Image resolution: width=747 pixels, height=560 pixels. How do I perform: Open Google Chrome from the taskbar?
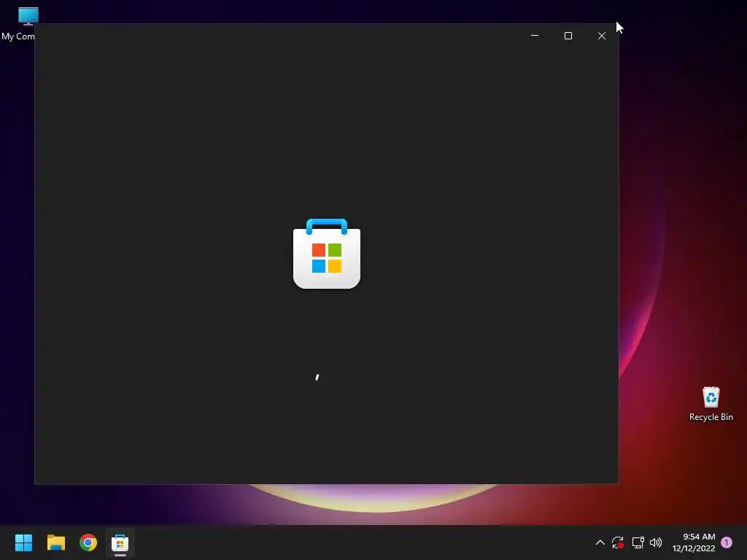tap(88, 542)
